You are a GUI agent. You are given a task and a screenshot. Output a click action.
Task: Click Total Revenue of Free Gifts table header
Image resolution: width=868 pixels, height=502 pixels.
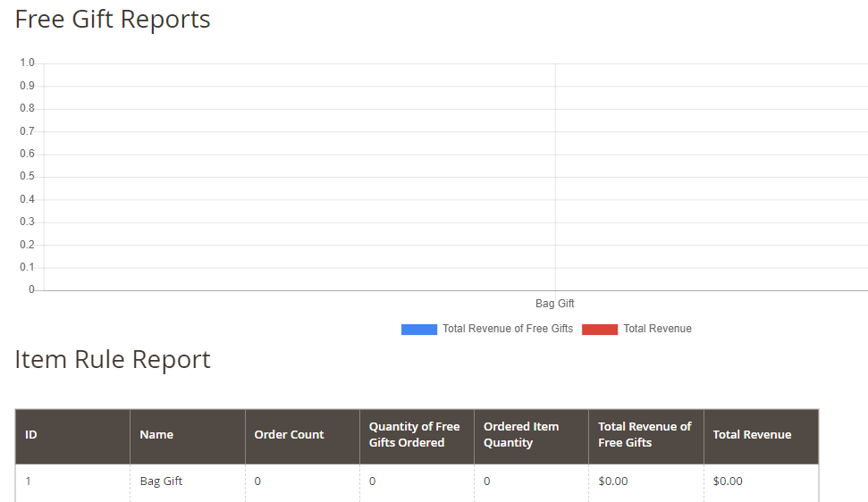[645, 435]
